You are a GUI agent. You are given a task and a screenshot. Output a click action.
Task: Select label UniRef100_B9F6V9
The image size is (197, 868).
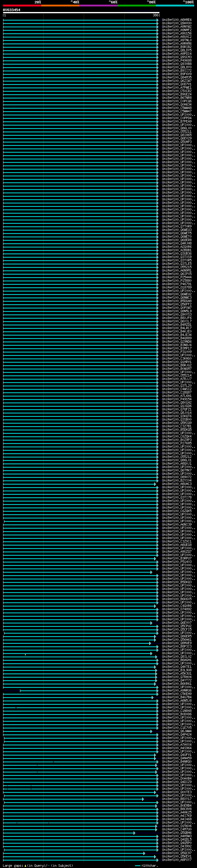pyautogui.click(x=176, y=74)
